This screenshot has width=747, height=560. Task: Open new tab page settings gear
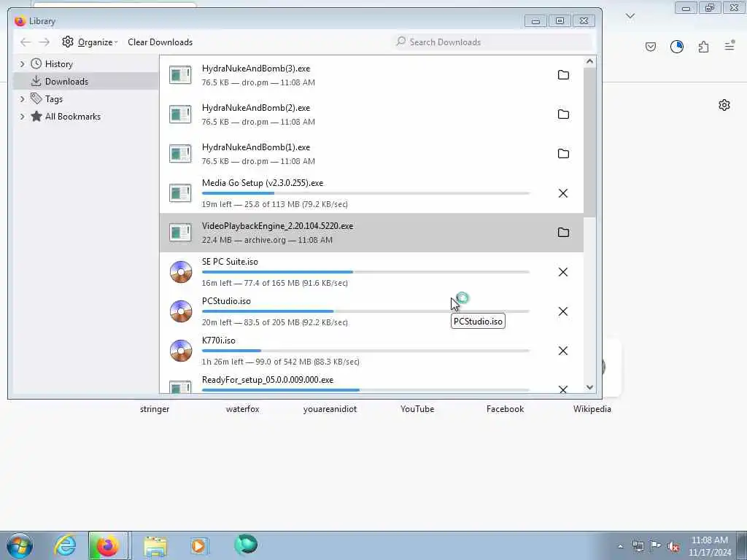pos(724,105)
